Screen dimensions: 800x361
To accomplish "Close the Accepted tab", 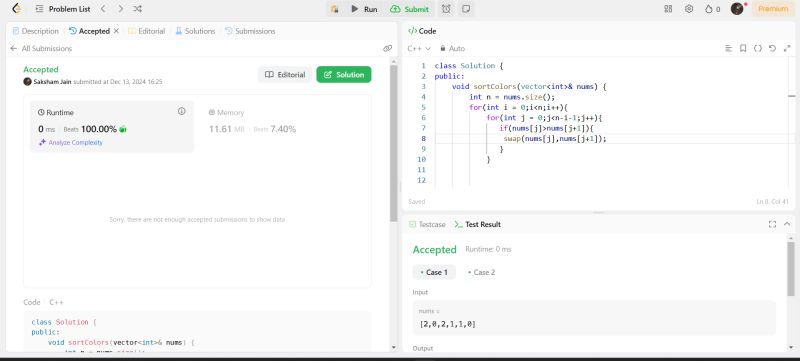I will (x=116, y=31).
